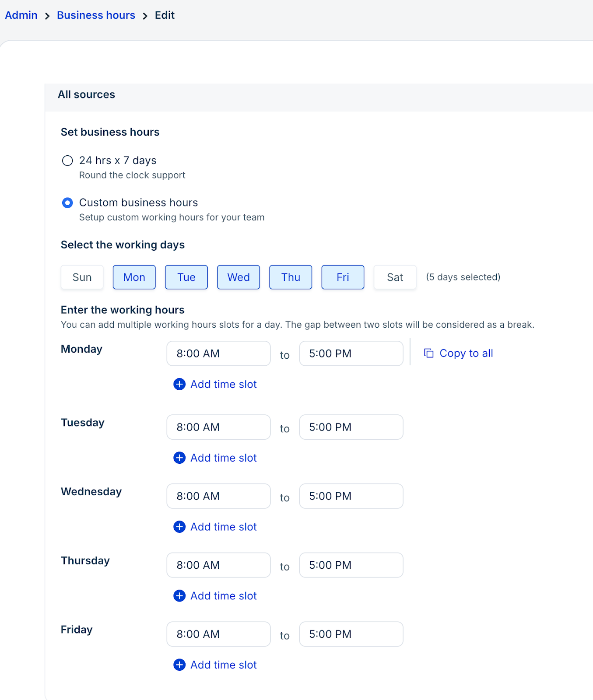Image resolution: width=593 pixels, height=700 pixels.
Task: Open Wednesday's end time dropdown
Action: pos(351,496)
